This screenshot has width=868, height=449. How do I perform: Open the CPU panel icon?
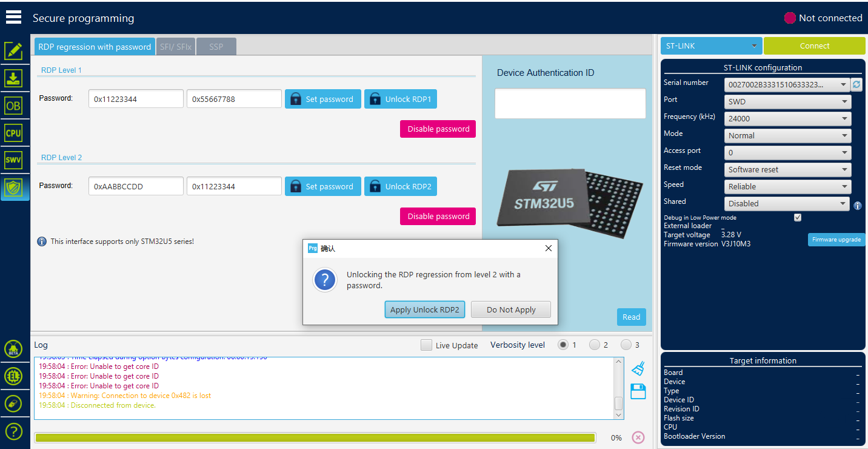click(x=13, y=133)
